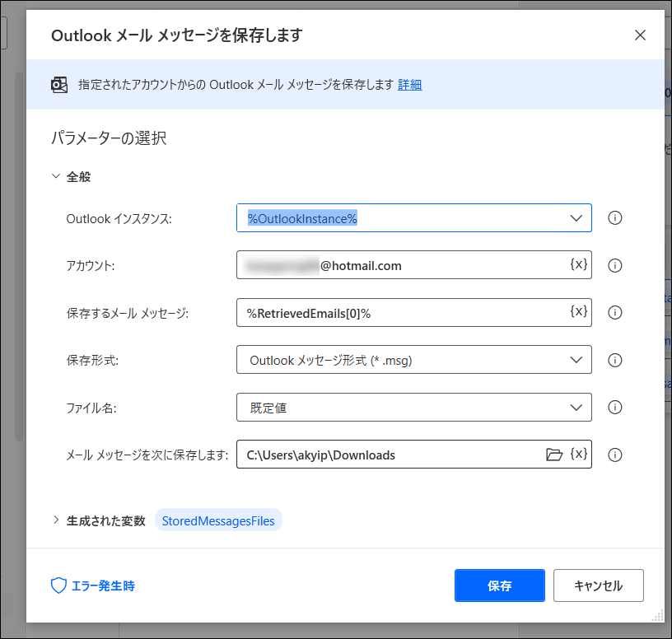The width and height of the screenshot is (672, 639).
Task: Show info for save folder path field
Action: point(614,455)
